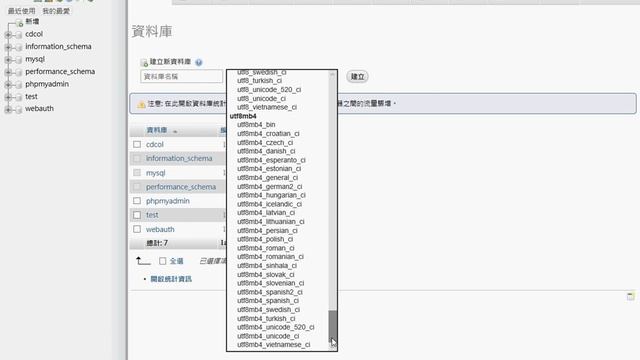Click the information_schema row checkbox
This screenshot has height=360, width=640.
(137, 158)
